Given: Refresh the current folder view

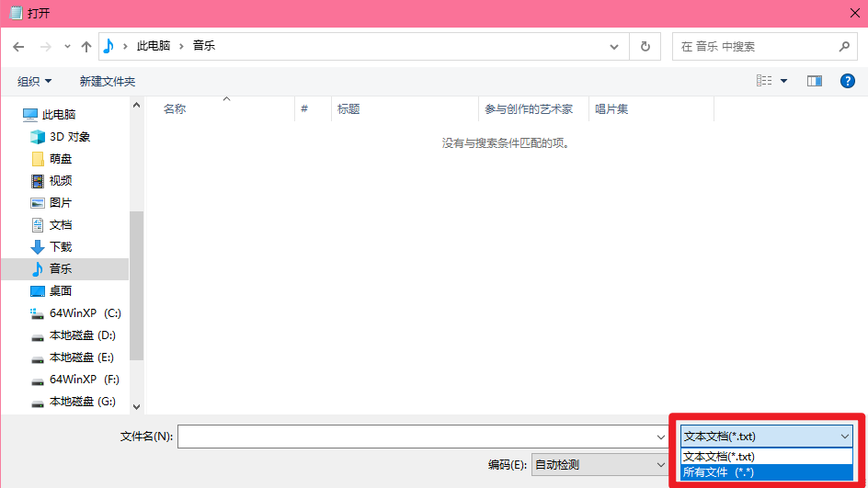Looking at the screenshot, I should pyautogui.click(x=645, y=47).
